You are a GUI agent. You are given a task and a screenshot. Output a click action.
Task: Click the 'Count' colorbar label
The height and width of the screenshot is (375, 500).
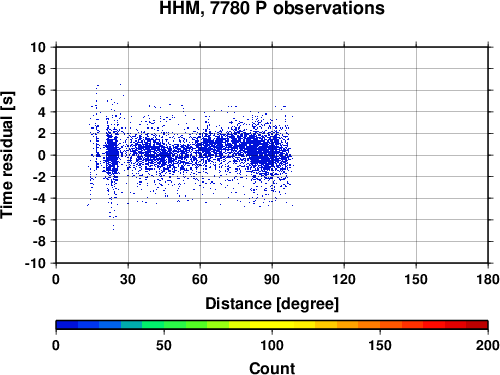coord(272,369)
